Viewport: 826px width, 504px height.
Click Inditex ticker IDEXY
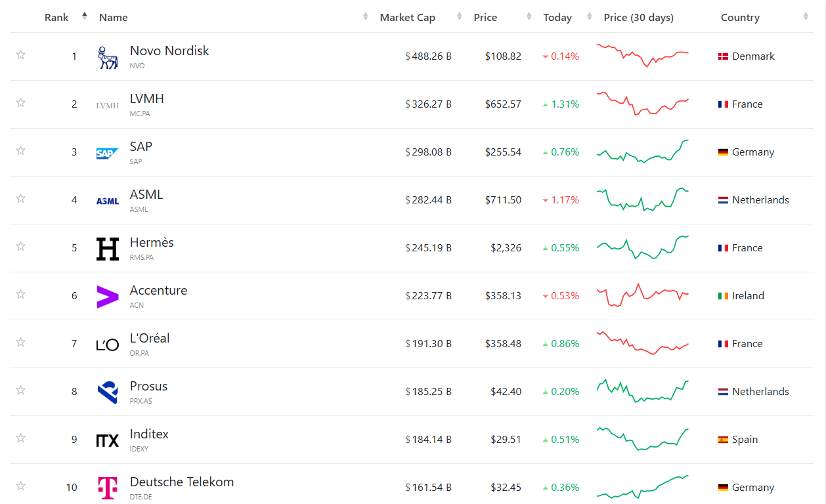(x=139, y=449)
